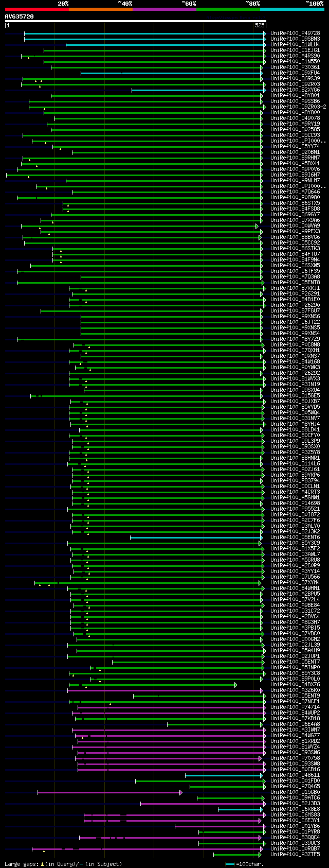Click the label UniRef100_C7QXH1
This screenshot has width=329, height=868.
[295, 350]
